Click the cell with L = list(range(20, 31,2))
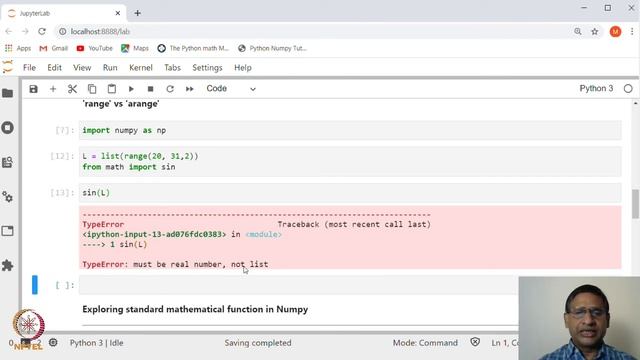The image size is (640, 360). [350, 162]
